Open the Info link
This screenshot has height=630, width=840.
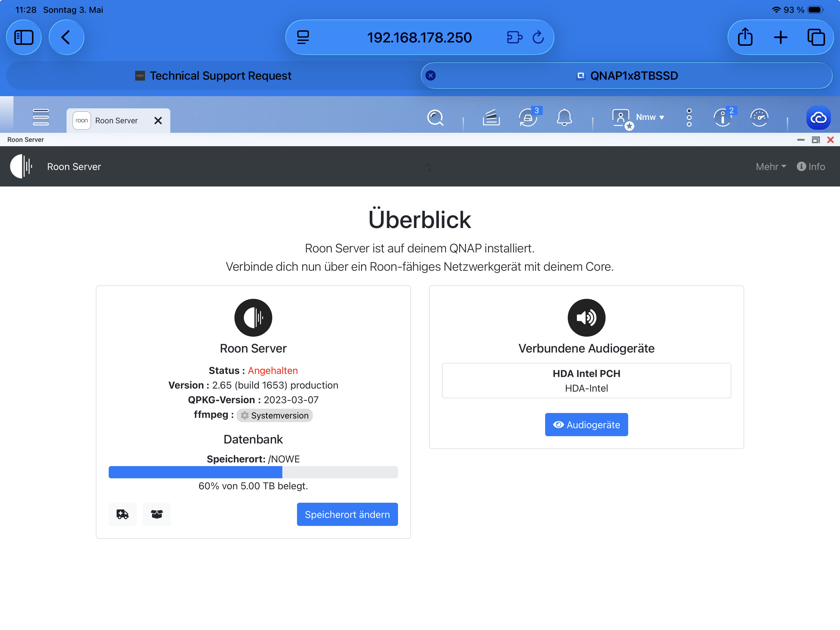(811, 167)
